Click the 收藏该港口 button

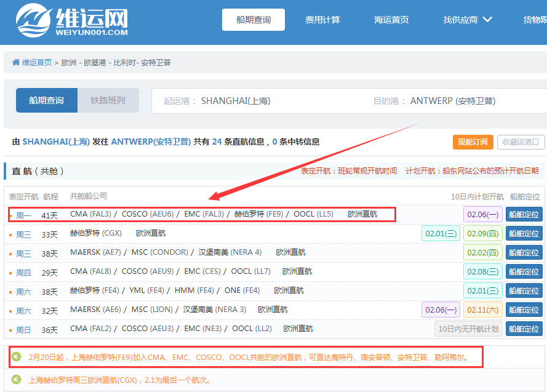[521, 142]
